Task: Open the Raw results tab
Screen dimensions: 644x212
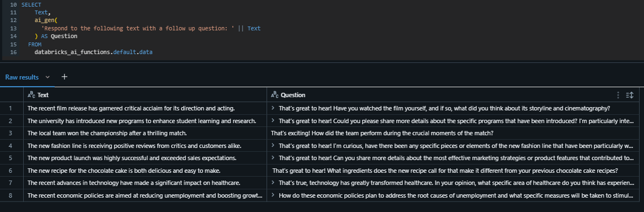Action: [22, 77]
